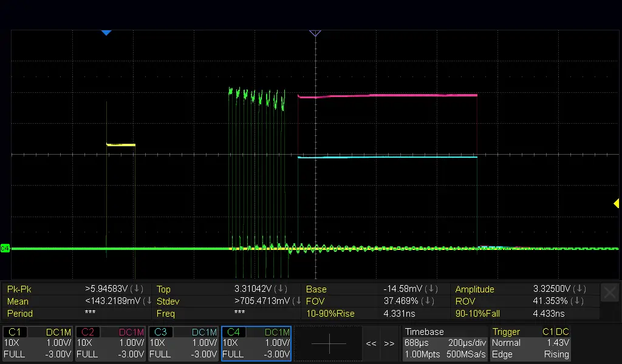Image resolution: width=622 pixels, height=364 pixels.
Task: Click the 1.00Mpts memory depth value
Action: click(422, 354)
